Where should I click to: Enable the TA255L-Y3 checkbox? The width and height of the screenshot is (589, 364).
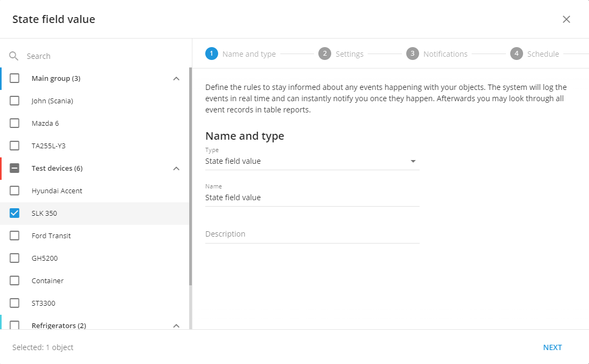14,146
